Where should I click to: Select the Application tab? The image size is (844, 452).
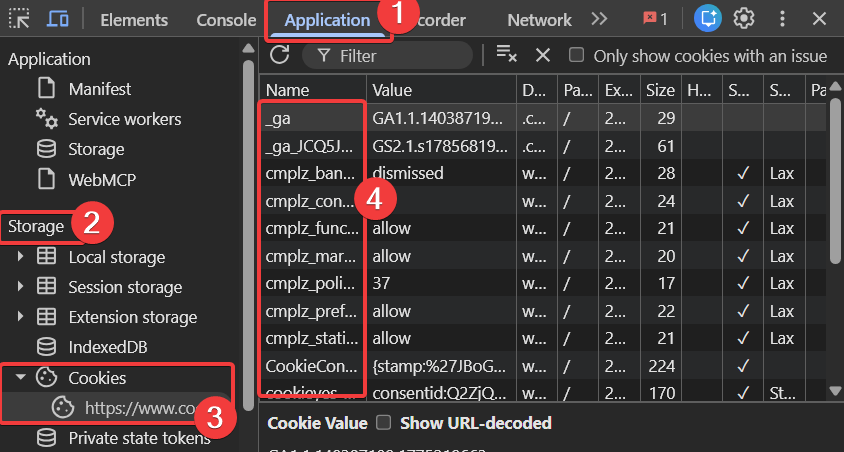(x=327, y=20)
